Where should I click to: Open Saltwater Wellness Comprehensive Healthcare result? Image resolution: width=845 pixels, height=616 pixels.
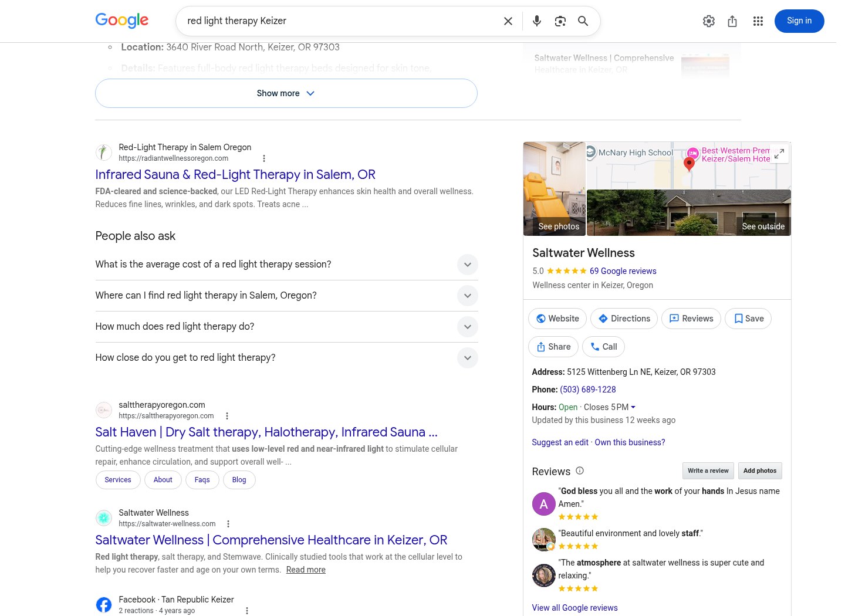coord(271,540)
